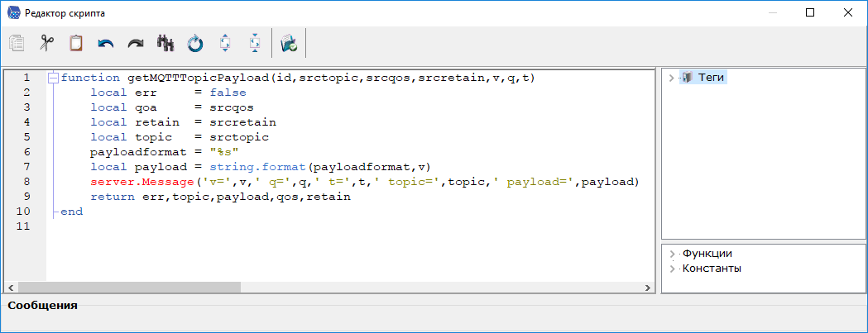Click 'srcretain' on line 4

point(243,121)
